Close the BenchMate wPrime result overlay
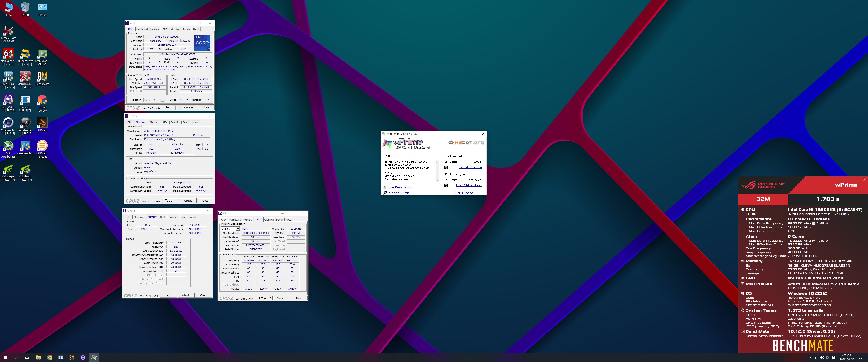Viewport: 868px width, 362px height. pos(864,180)
